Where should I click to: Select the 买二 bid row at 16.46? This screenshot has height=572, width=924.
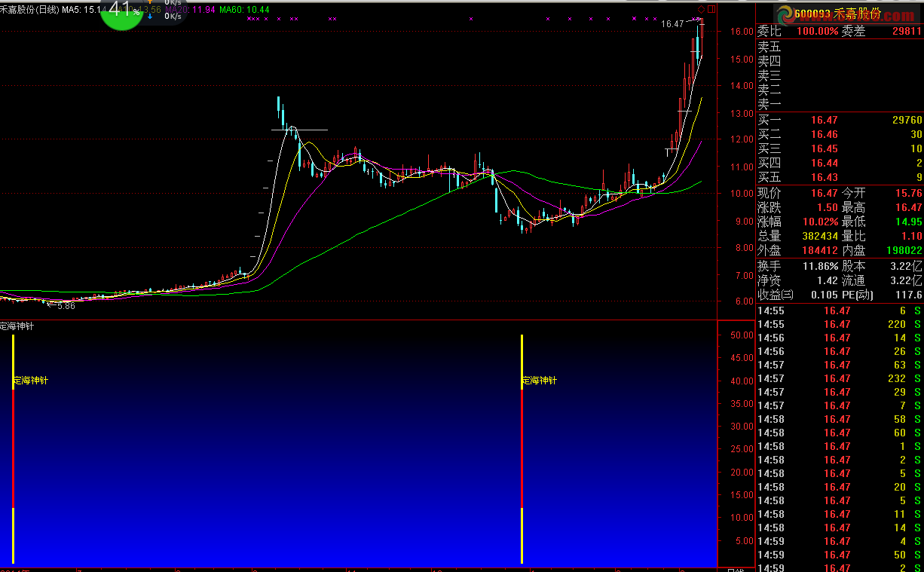pos(840,134)
